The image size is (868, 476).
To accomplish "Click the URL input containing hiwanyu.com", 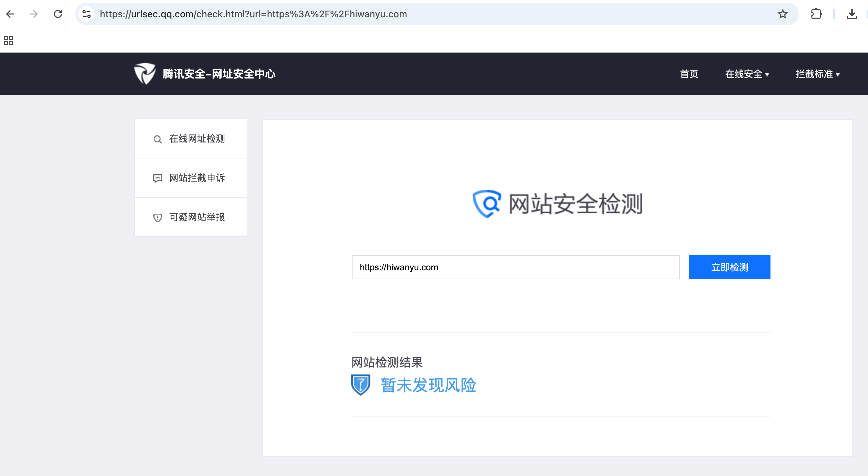I will pos(516,267).
